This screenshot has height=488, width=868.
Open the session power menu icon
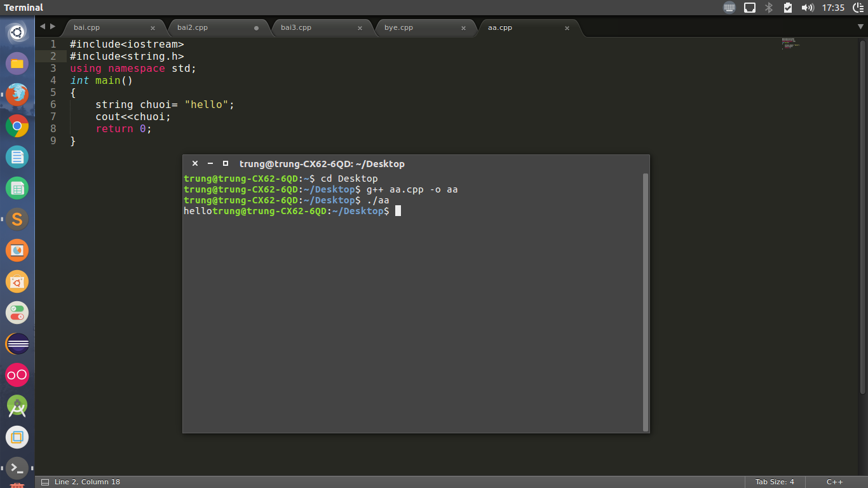[x=858, y=8]
